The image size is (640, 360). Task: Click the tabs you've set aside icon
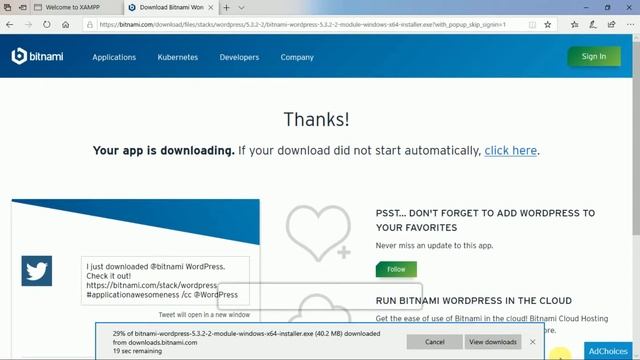7,7
